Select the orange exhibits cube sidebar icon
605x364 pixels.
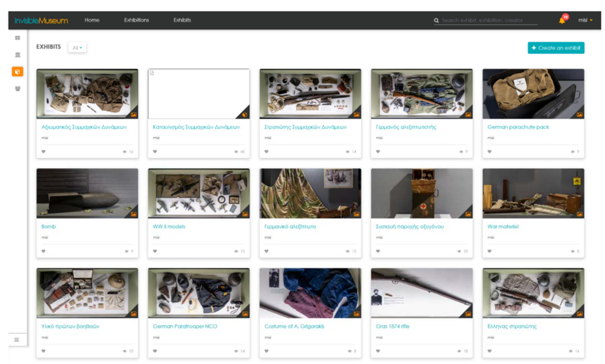click(17, 72)
